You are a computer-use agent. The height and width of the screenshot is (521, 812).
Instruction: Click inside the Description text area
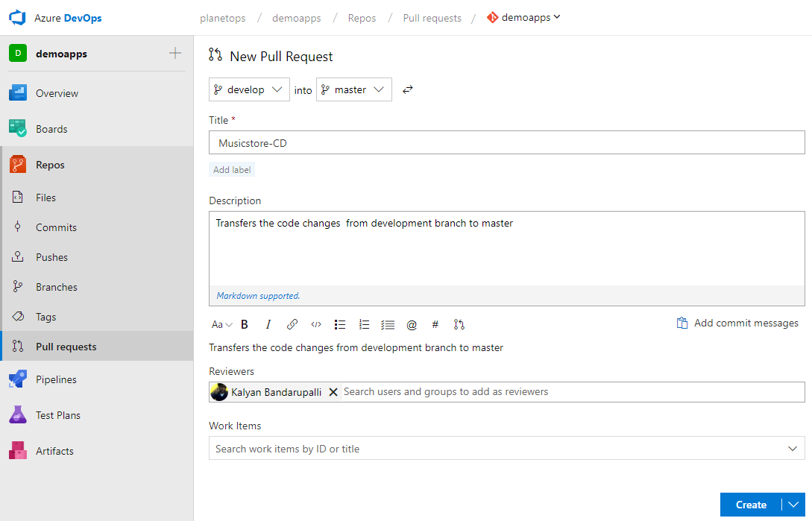click(x=506, y=249)
